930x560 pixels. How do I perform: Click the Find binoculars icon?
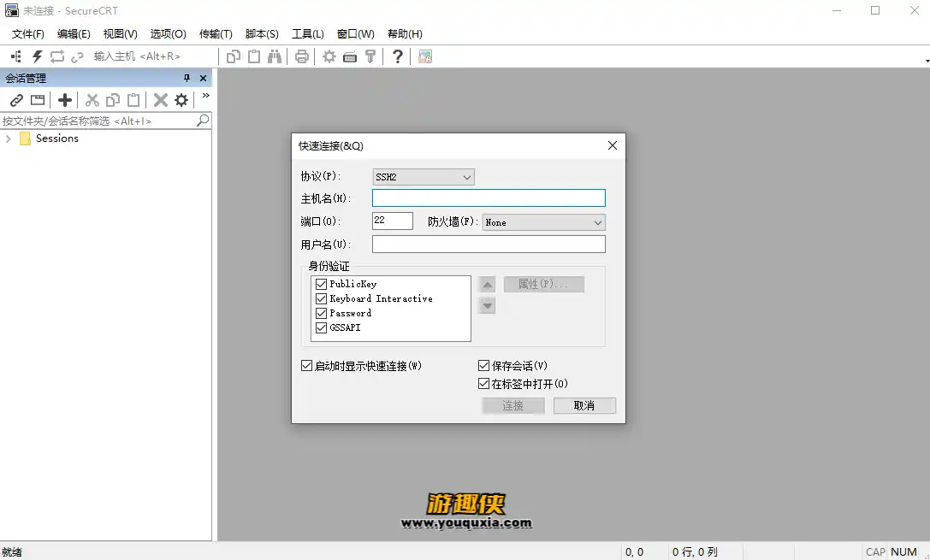275,56
